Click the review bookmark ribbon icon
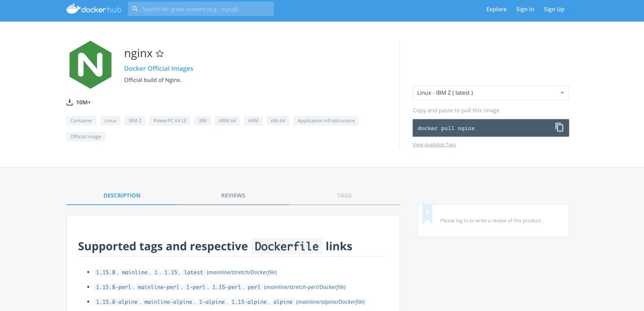This screenshot has width=644, height=311. tap(427, 214)
